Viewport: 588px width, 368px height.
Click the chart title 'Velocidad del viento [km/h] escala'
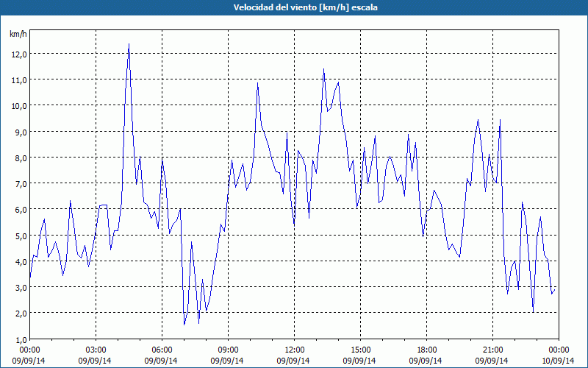(x=305, y=7)
